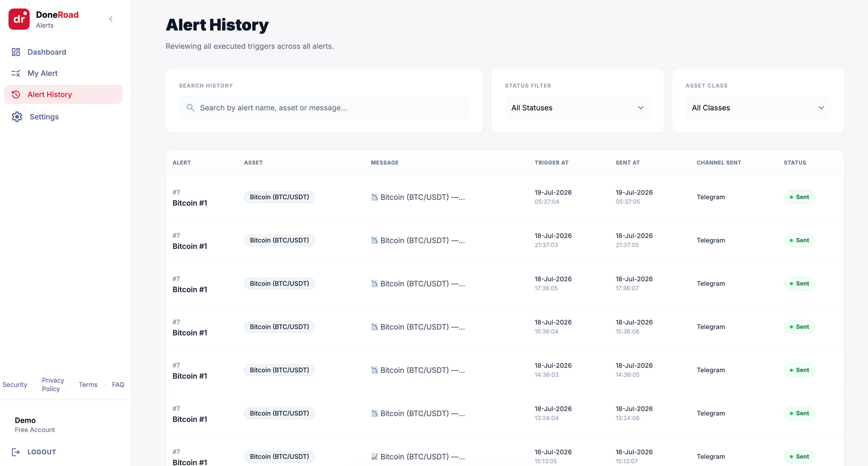Open the Dashboard page
This screenshot has height=466, width=868.
[x=63, y=52]
